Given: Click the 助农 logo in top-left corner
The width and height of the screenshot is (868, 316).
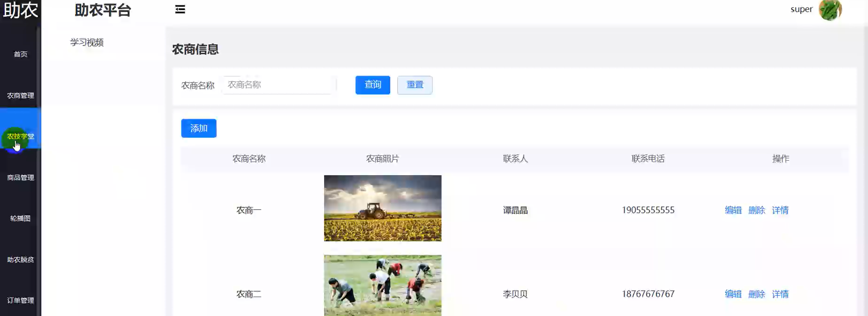Looking at the screenshot, I should click(x=20, y=10).
